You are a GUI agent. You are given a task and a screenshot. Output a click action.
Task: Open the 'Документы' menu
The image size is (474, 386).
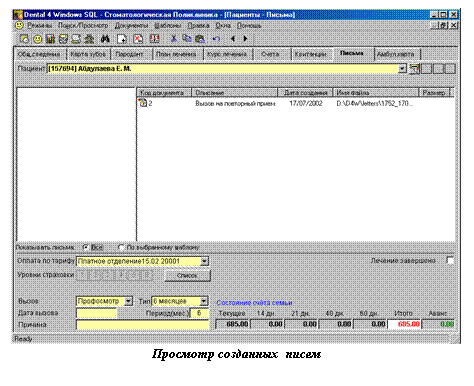pos(131,25)
